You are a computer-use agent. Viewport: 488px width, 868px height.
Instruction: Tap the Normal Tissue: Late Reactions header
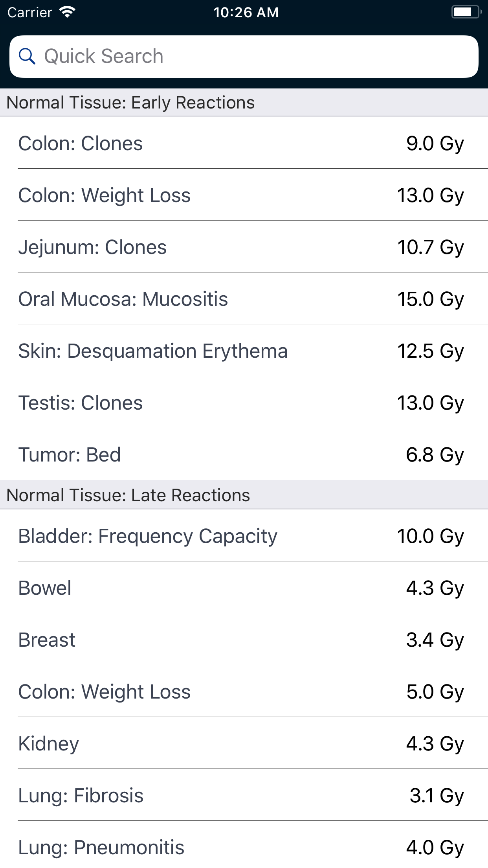(128, 495)
